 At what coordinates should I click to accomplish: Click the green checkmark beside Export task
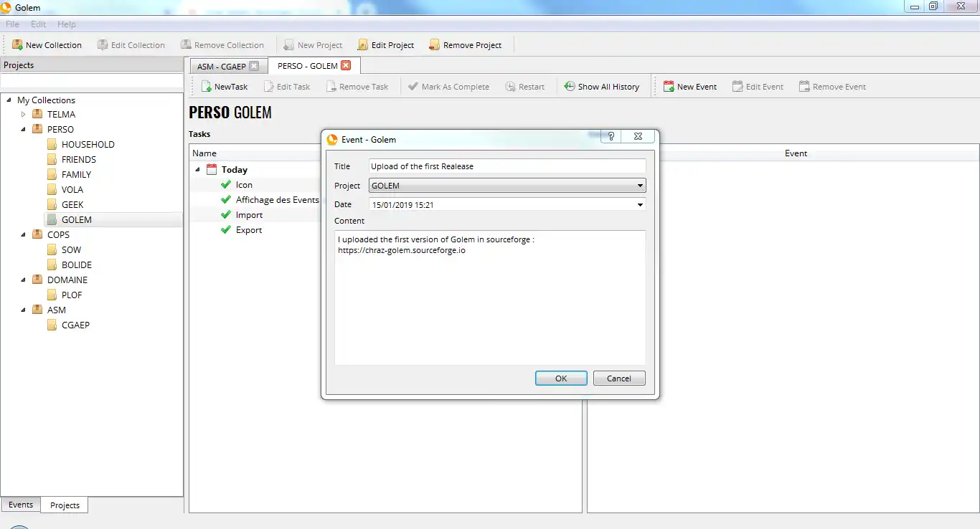coord(226,230)
